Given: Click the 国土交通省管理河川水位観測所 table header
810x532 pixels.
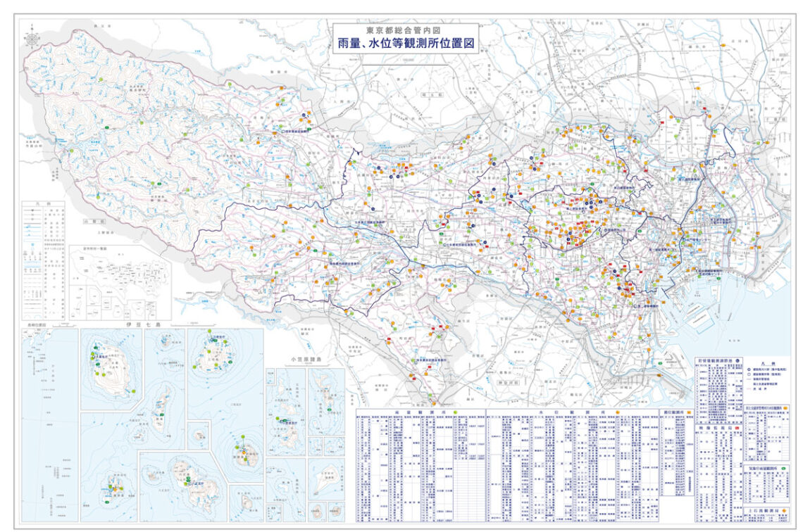Looking at the screenshot, I should pyautogui.click(x=764, y=408).
